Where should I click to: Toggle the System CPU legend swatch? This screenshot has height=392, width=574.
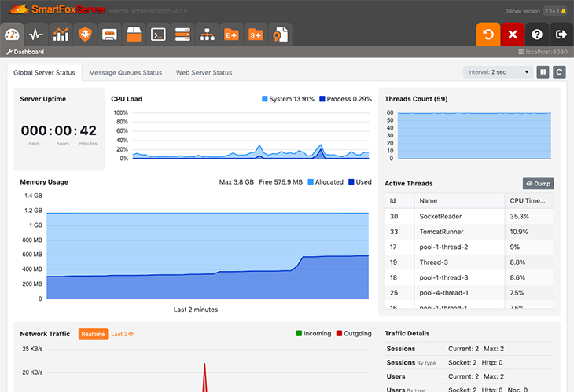point(265,99)
